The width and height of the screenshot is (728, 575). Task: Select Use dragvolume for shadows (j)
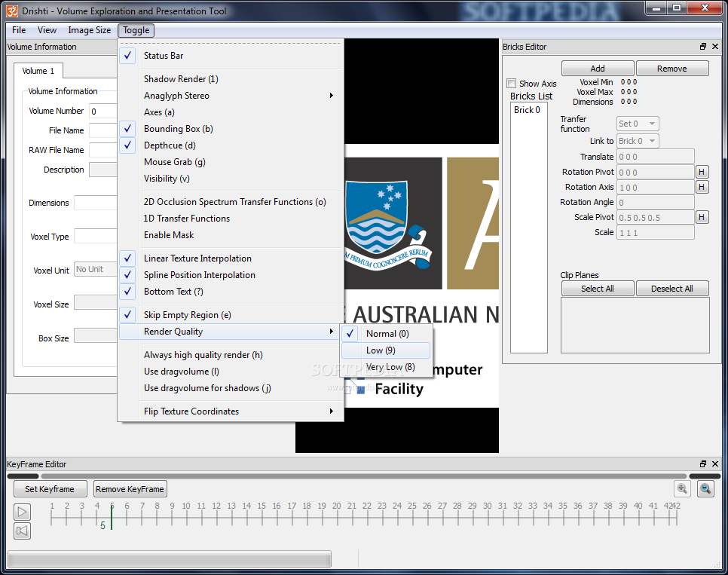click(231, 388)
